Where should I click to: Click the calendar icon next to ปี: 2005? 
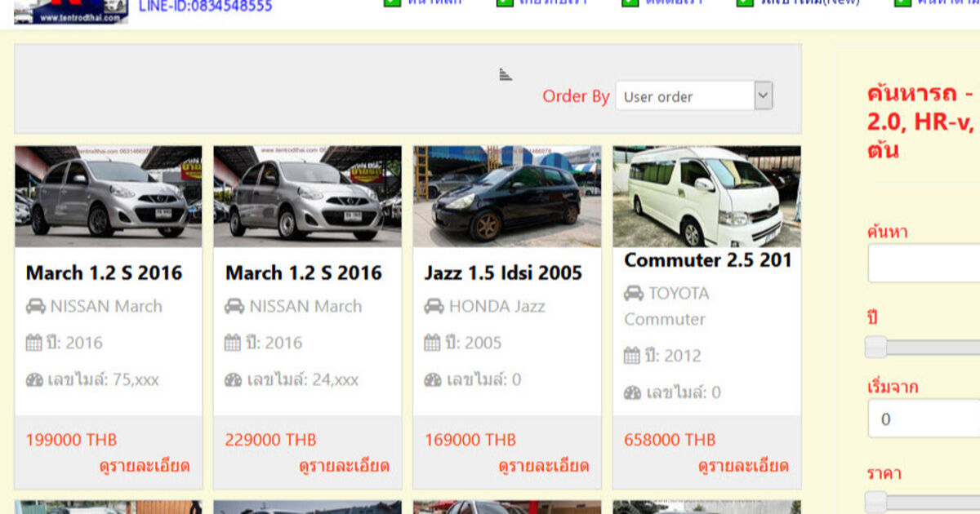pyautogui.click(x=432, y=343)
